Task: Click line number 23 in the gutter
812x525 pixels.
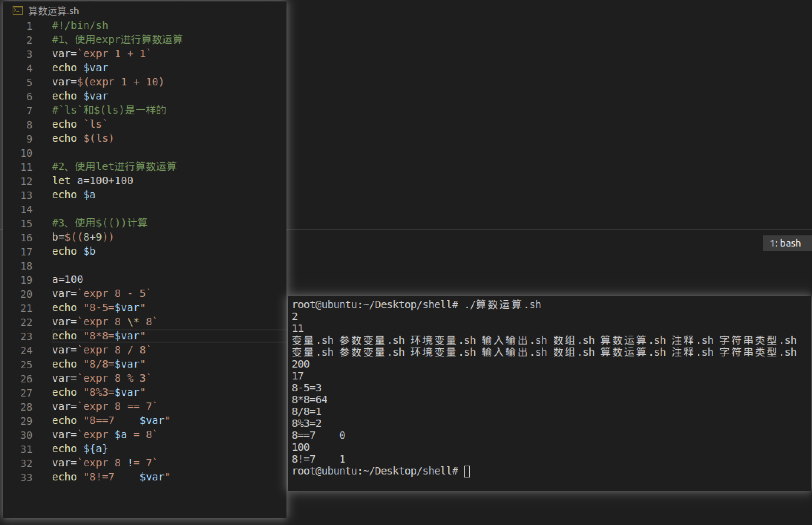Action: (26, 336)
